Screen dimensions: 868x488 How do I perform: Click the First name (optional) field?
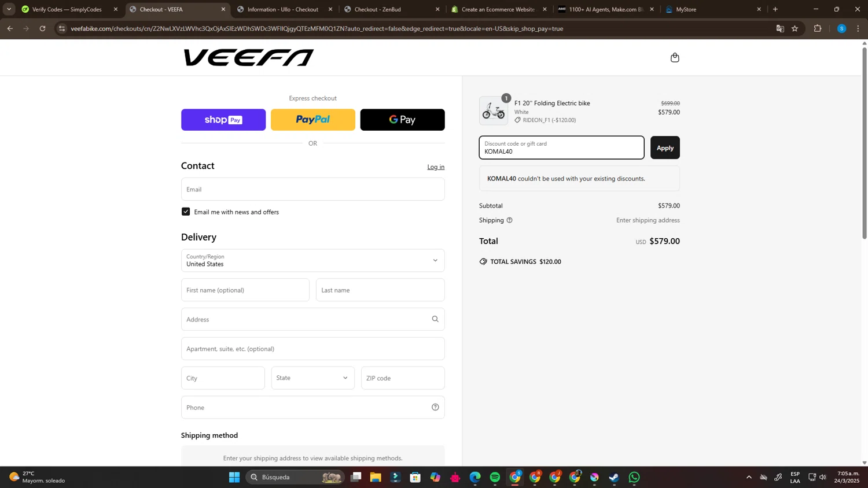(x=245, y=290)
